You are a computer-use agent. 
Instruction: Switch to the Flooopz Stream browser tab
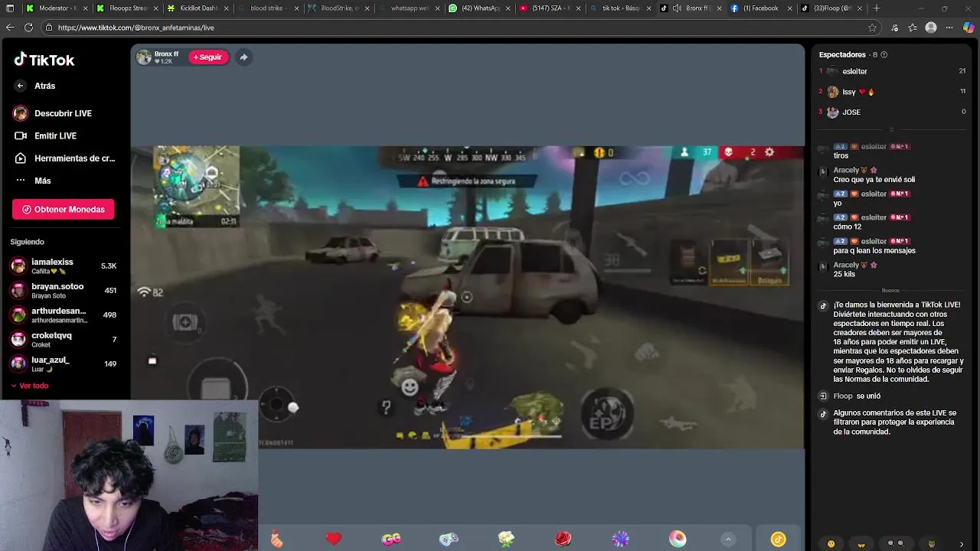[128, 8]
